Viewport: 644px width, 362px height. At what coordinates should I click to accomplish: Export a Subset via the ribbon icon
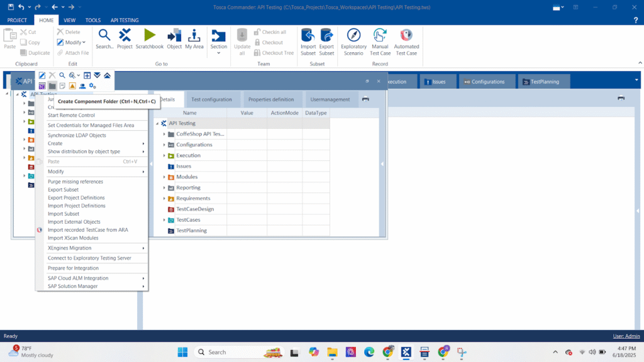pyautogui.click(x=326, y=43)
